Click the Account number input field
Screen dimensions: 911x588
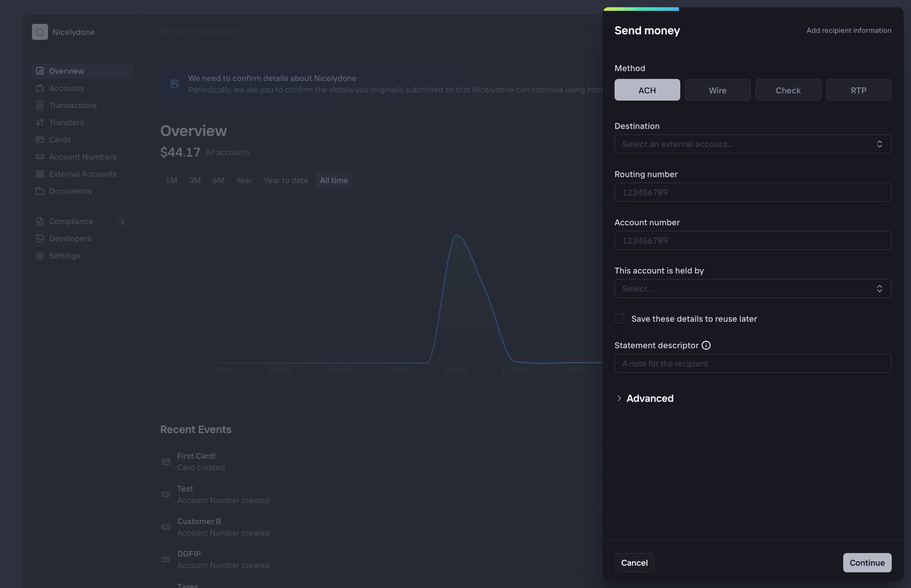click(753, 241)
